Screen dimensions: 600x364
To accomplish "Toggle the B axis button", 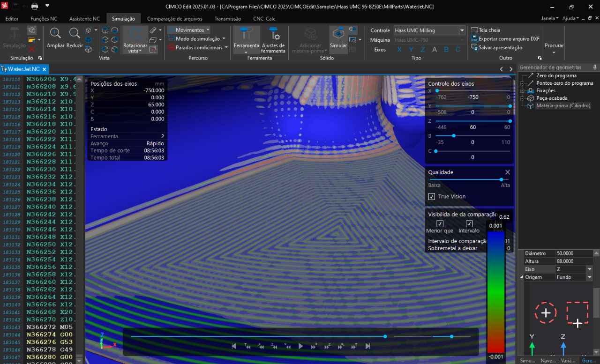I will (446, 50).
